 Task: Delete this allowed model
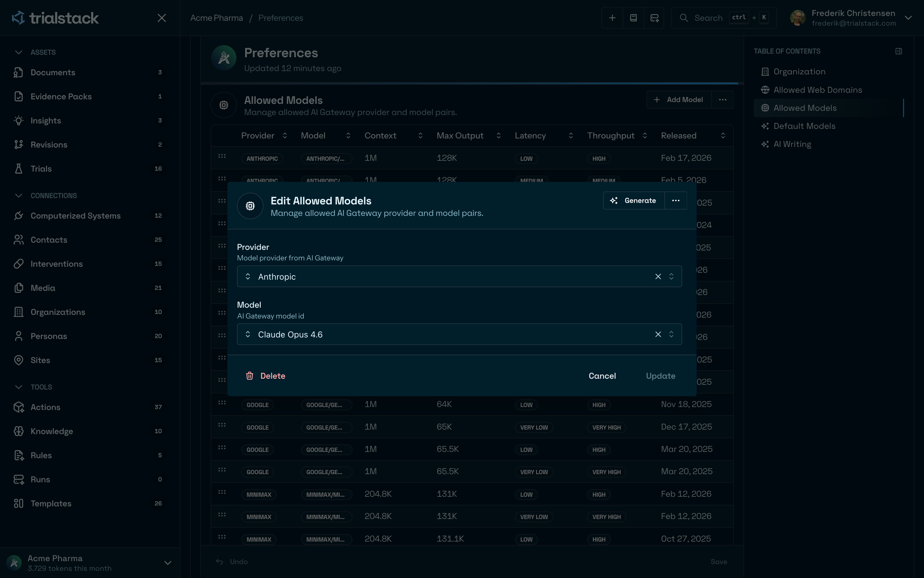(x=266, y=376)
